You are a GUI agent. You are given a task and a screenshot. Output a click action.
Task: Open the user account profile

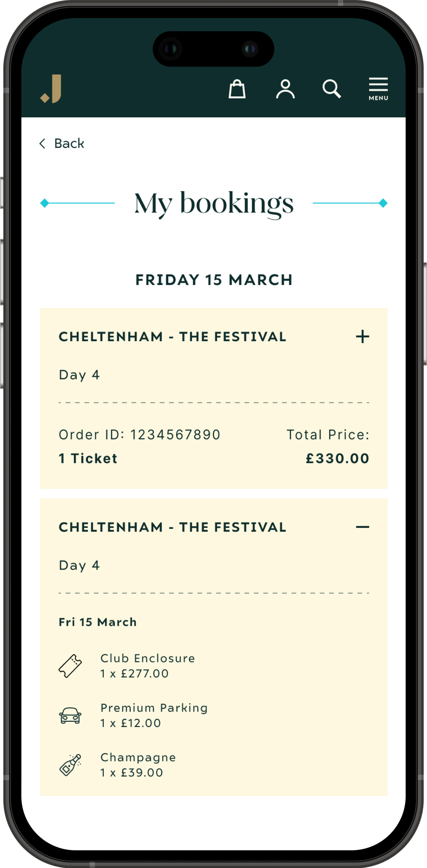coord(285,89)
